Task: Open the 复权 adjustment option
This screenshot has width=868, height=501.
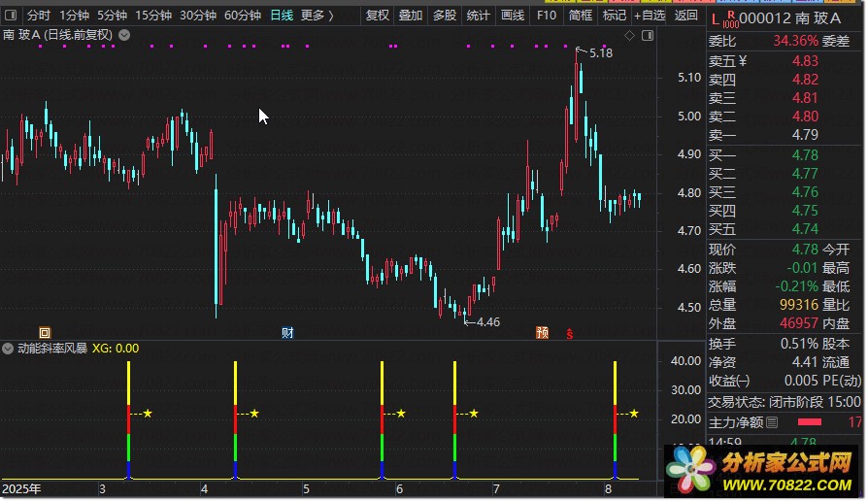Action: [378, 15]
